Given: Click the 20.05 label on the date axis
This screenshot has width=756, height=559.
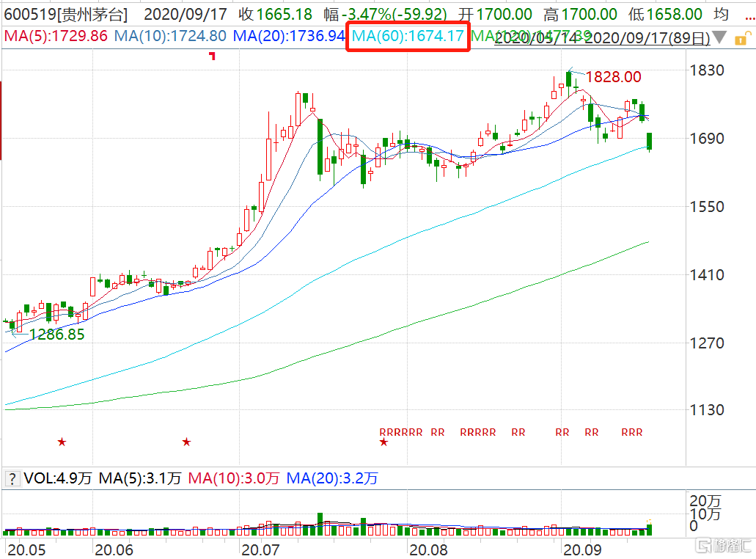Looking at the screenshot, I should pos(27,550).
